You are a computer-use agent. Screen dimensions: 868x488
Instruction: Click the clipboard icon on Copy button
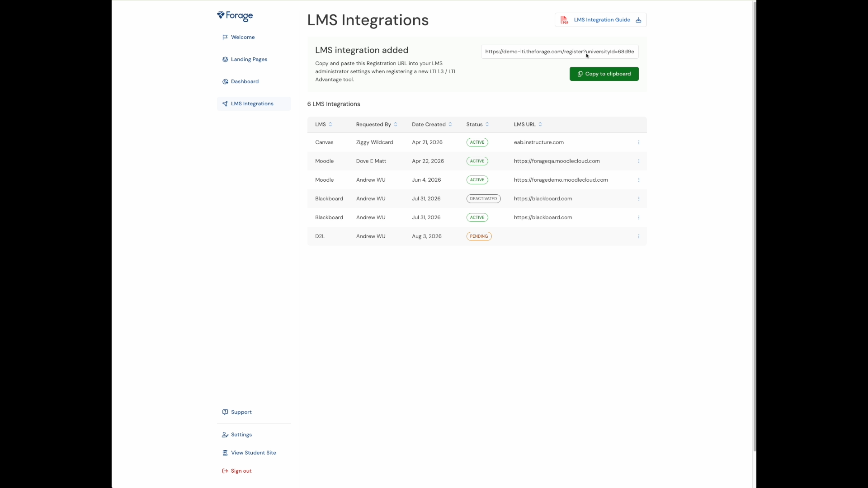580,74
